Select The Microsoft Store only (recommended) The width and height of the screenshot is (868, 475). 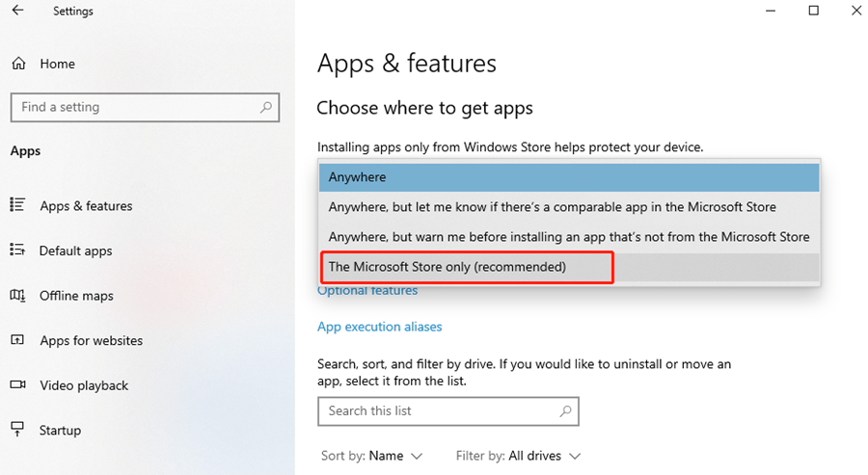coord(569,267)
